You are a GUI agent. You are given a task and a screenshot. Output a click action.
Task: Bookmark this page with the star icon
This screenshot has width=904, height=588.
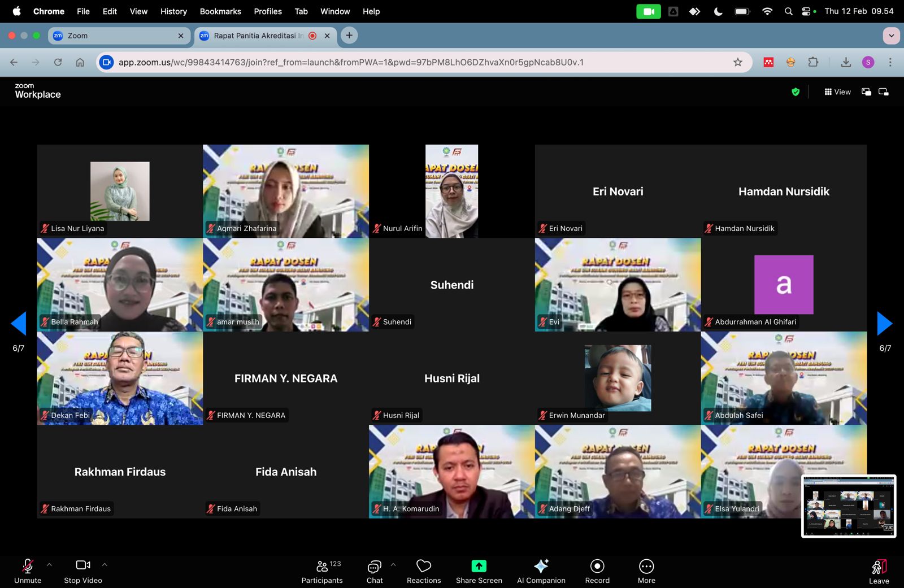pyautogui.click(x=737, y=62)
